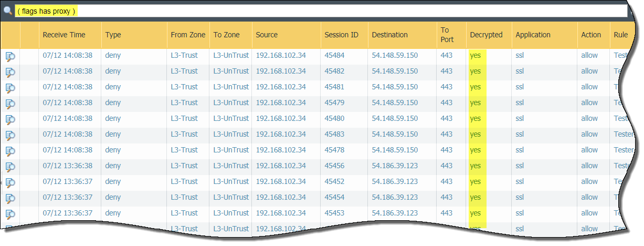The height and width of the screenshot is (246, 644).
Task: Select session ID 45483 value
Action: [x=334, y=134]
